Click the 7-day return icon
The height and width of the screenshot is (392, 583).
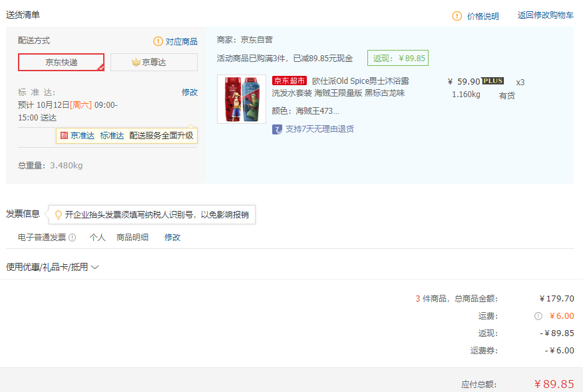(277, 129)
